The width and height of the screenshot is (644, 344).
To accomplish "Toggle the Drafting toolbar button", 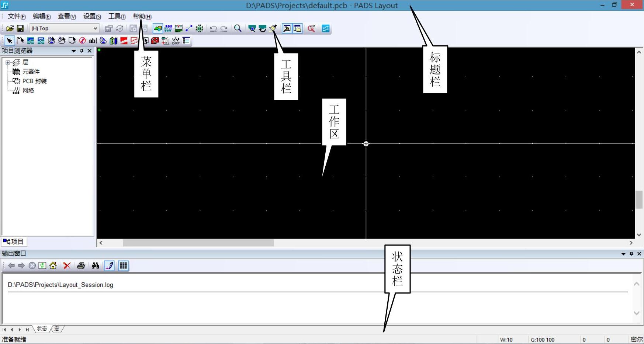I will tap(157, 28).
